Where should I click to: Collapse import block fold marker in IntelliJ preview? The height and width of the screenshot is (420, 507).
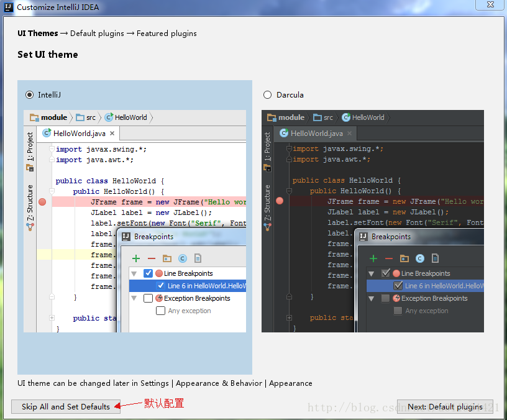click(52, 149)
